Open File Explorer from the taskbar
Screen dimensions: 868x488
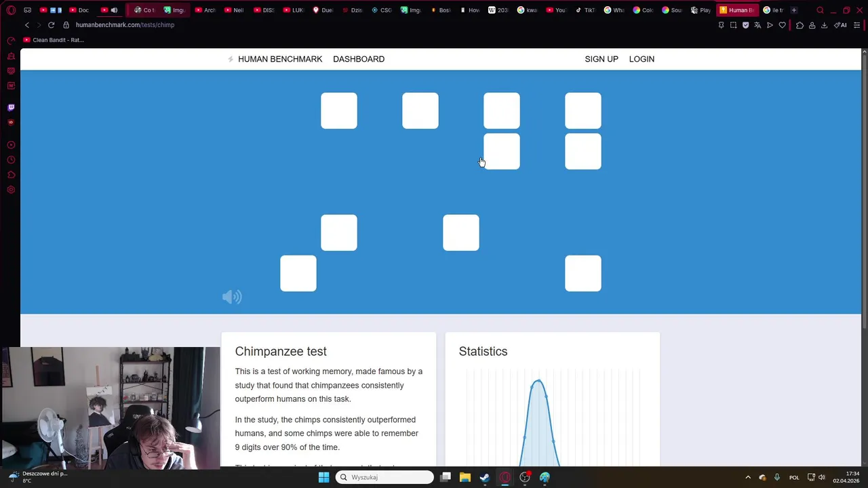coord(465,477)
